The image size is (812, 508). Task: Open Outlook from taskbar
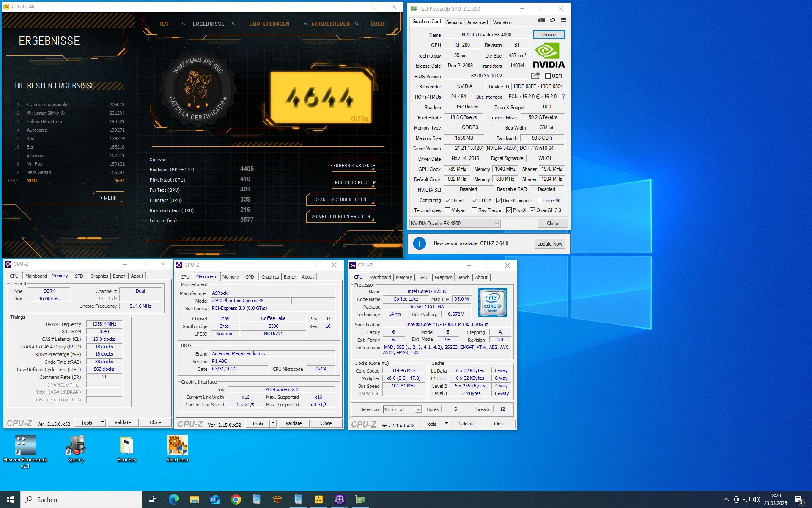coord(215,500)
